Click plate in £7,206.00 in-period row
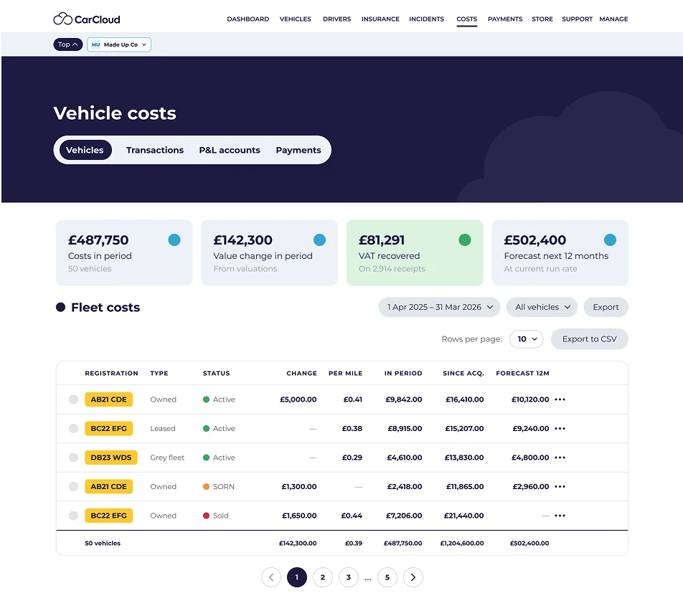This screenshot has height=616, width=683. click(108, 516)
